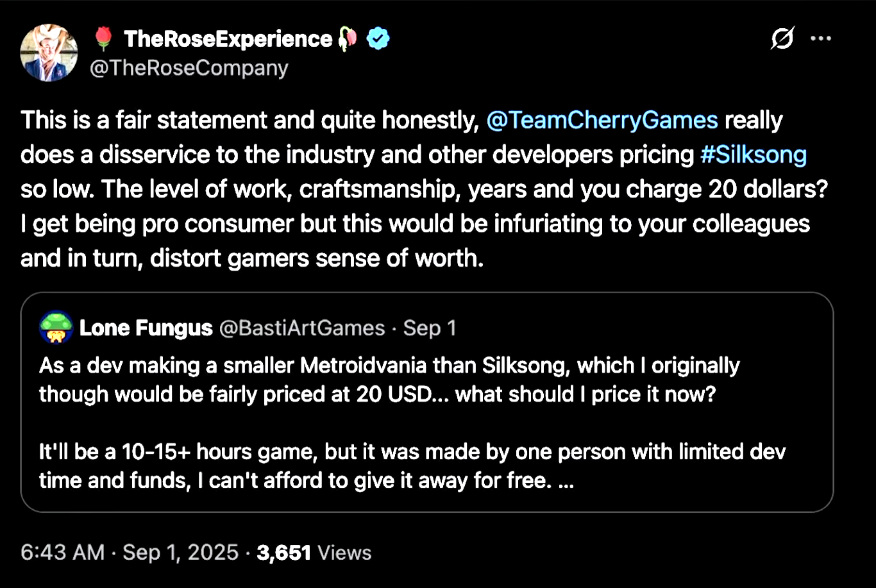Open the @TheRoseCompany handle link

point(189,68)
